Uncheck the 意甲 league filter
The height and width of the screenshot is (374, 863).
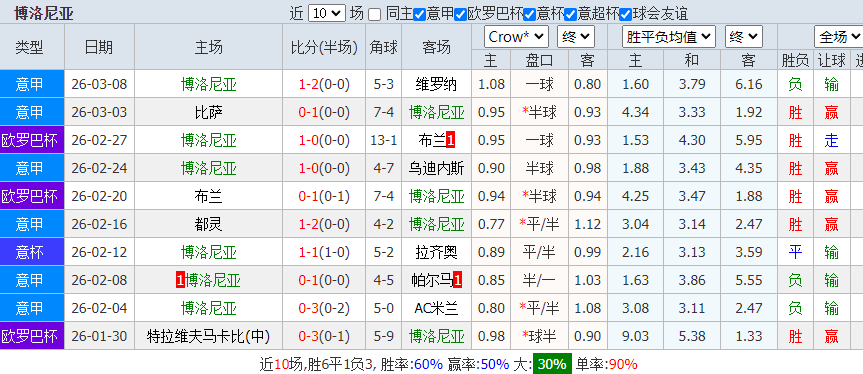click(x=419, y=14)
